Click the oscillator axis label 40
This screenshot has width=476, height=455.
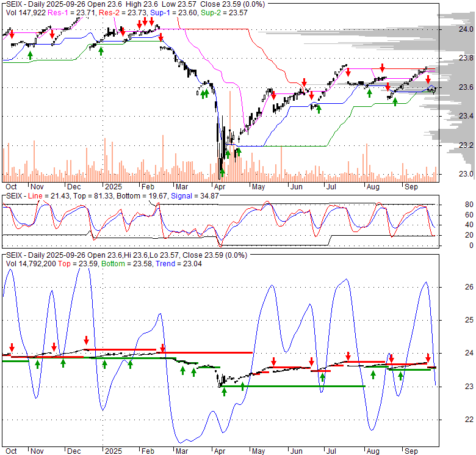click(x=469, y=225)
